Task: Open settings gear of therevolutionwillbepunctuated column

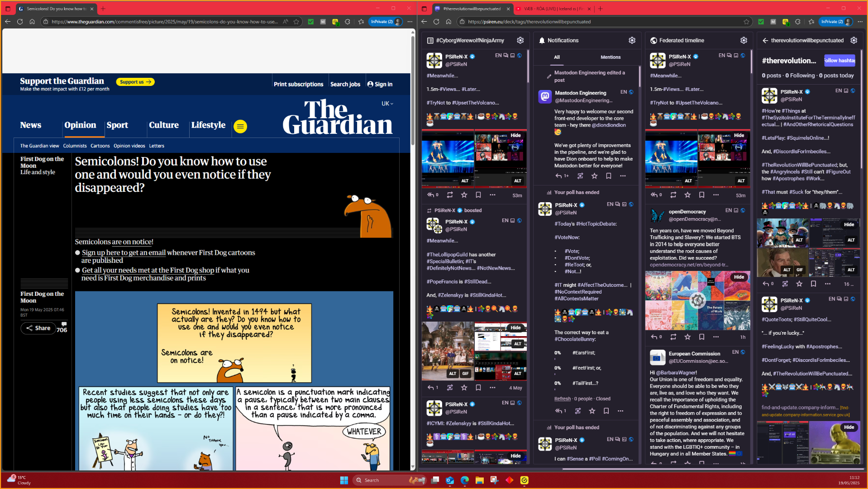Action: pos(854,40)
